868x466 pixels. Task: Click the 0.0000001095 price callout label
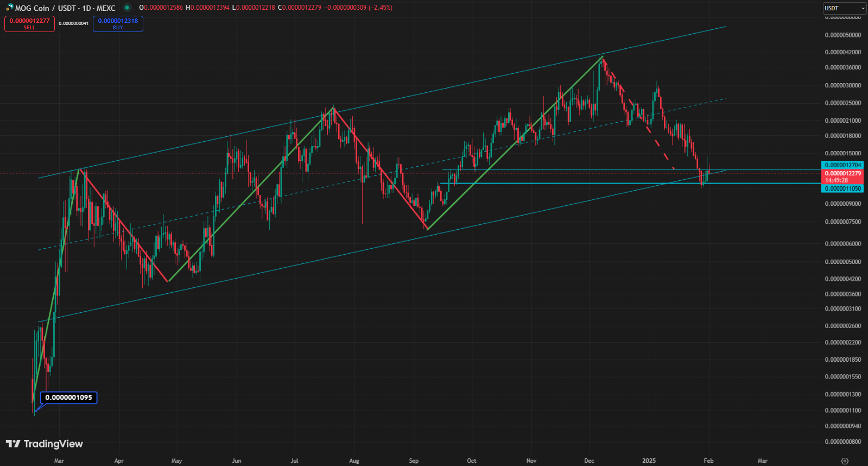click(69, 398)
